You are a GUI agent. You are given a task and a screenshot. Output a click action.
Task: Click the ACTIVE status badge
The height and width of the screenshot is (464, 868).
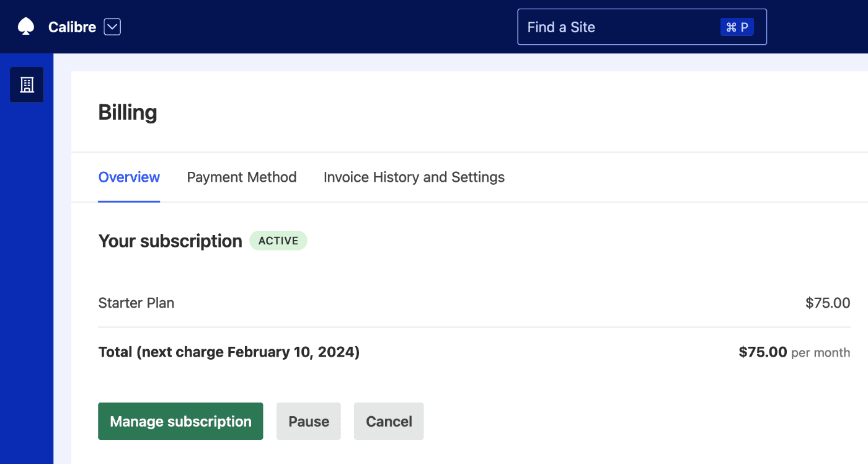tap(278, 241)
